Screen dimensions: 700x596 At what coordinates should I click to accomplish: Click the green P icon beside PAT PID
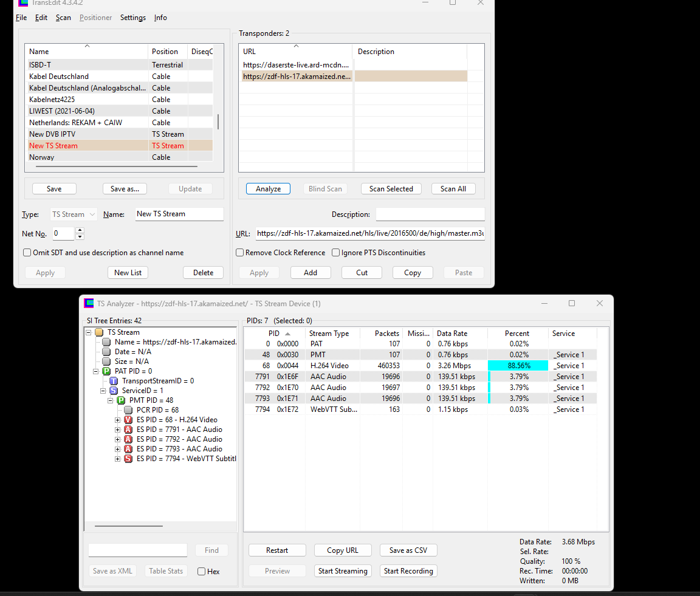[106, 371]
